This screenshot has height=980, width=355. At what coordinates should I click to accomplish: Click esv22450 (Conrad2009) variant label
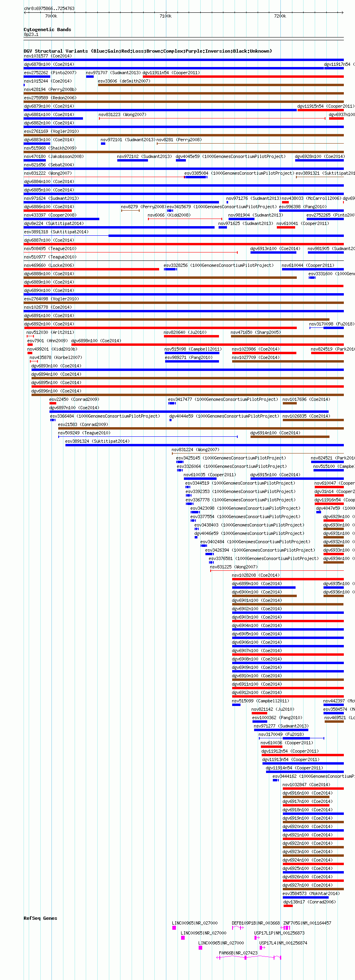click(x=74, y=399)
